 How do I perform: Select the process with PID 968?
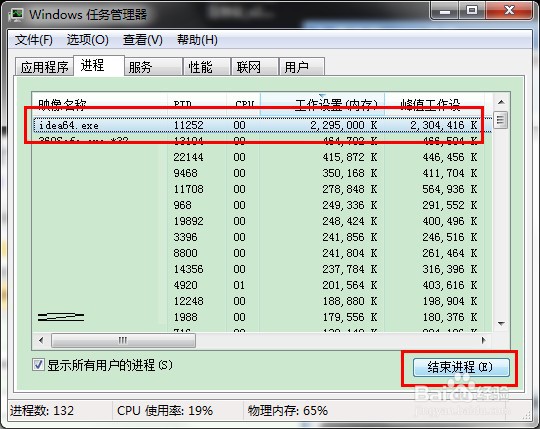click(x=262, y=205)
